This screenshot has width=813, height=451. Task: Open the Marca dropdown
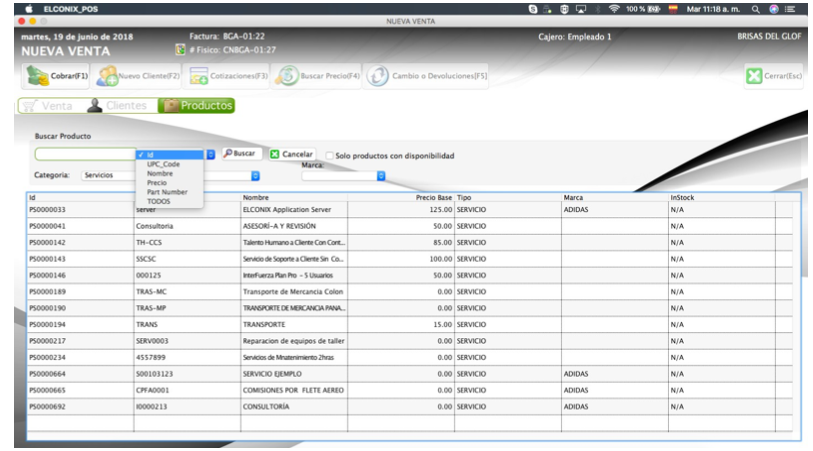343,176
